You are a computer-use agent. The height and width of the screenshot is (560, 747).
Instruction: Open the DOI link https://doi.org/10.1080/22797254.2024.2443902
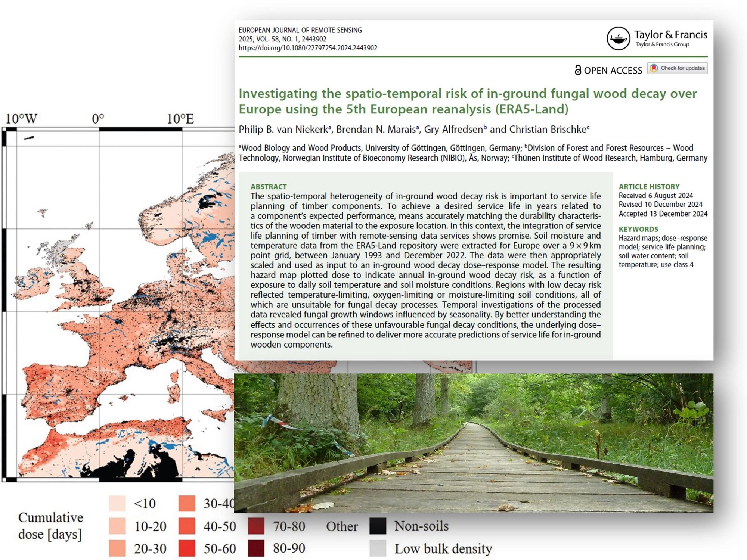click(x=308, y=48)
